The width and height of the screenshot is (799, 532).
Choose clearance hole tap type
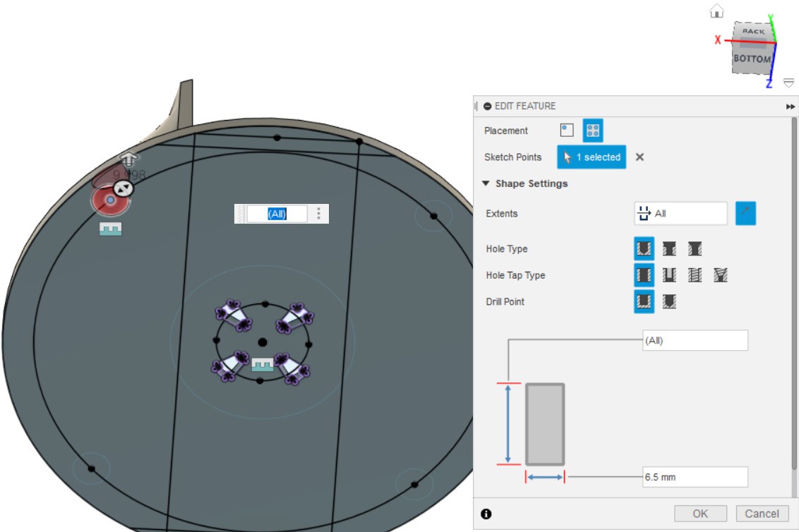(669, 275)
